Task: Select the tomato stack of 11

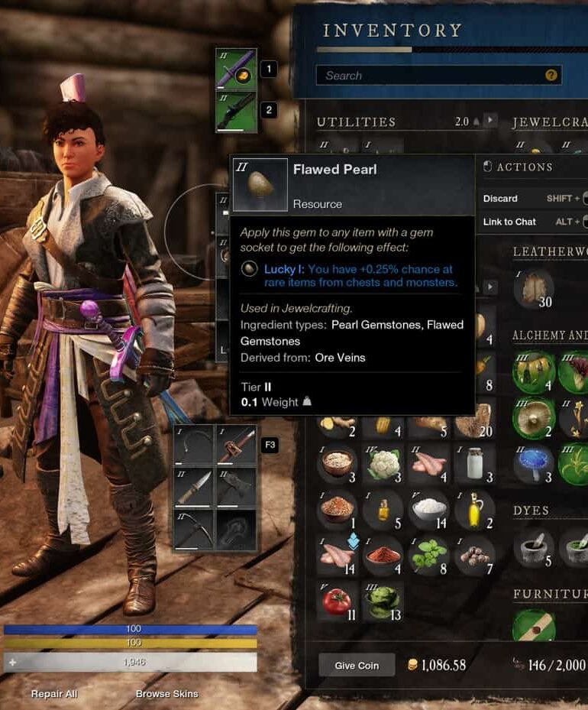Action: click(337, 601)
